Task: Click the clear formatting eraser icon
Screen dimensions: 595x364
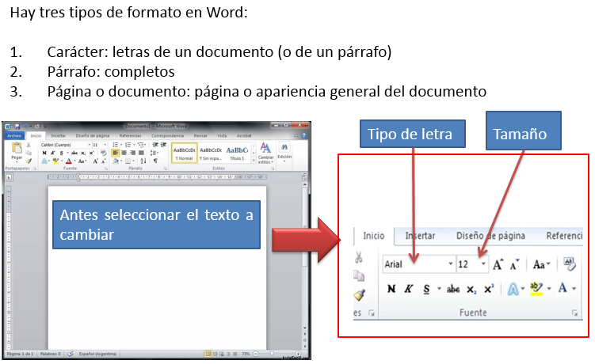Action: [569, 264]
